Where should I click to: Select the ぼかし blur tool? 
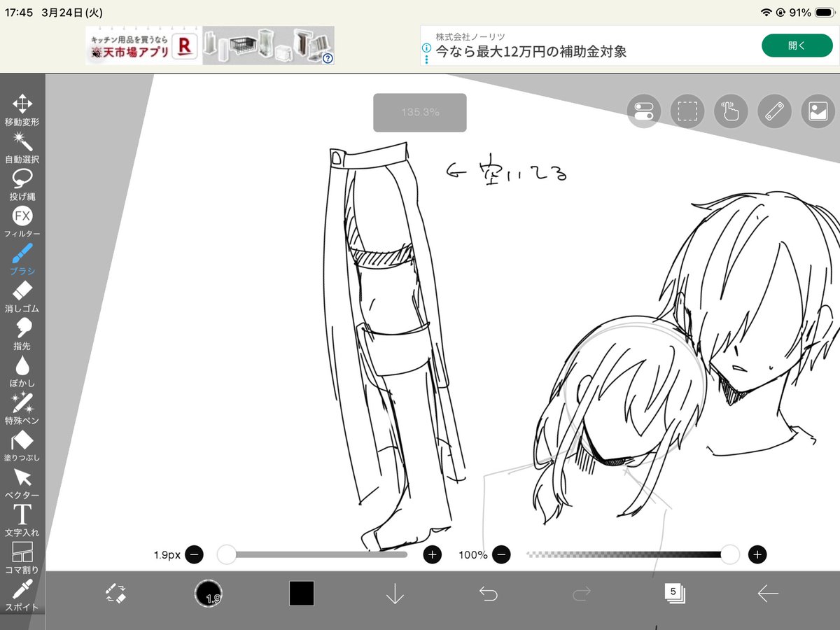click(x=22, y=372)
